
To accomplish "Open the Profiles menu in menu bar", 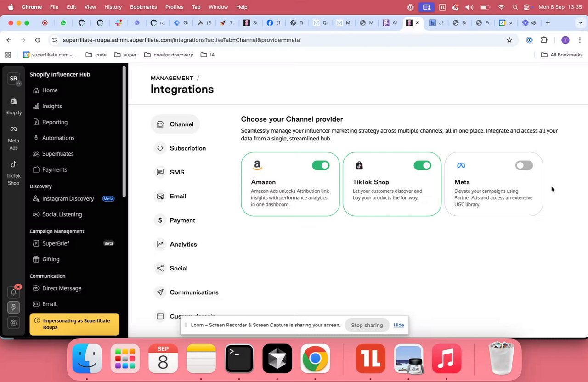I will [x=174, y=7].
